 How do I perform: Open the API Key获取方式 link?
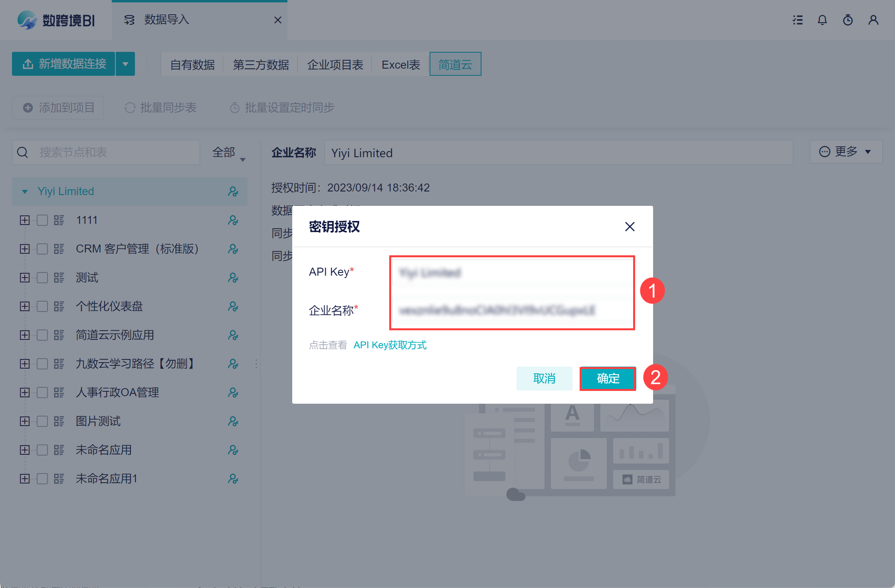coord(390,345)
